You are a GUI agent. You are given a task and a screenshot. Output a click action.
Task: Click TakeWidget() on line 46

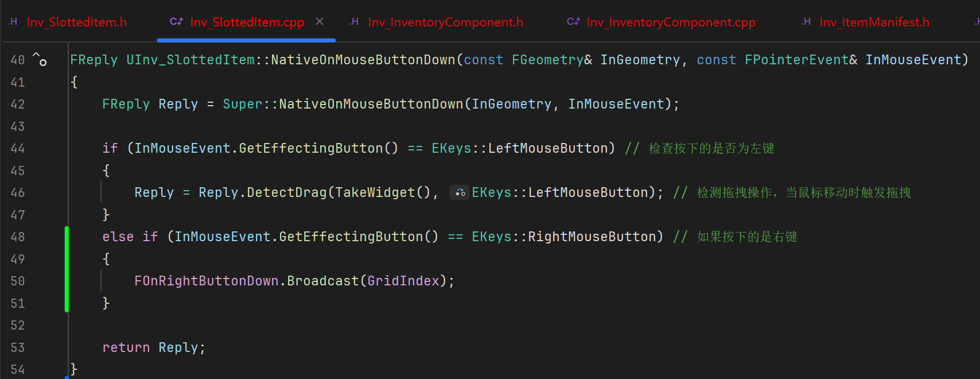coord(383,192)
